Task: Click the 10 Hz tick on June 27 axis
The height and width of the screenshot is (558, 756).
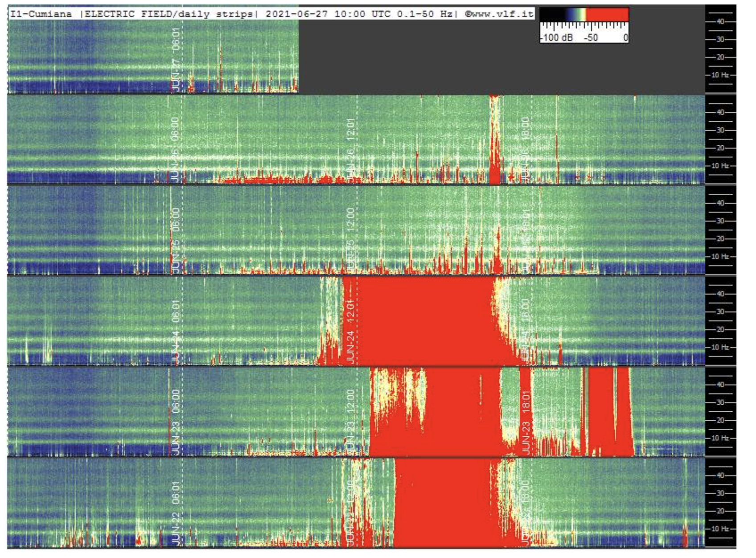Action: coord(719,75)
